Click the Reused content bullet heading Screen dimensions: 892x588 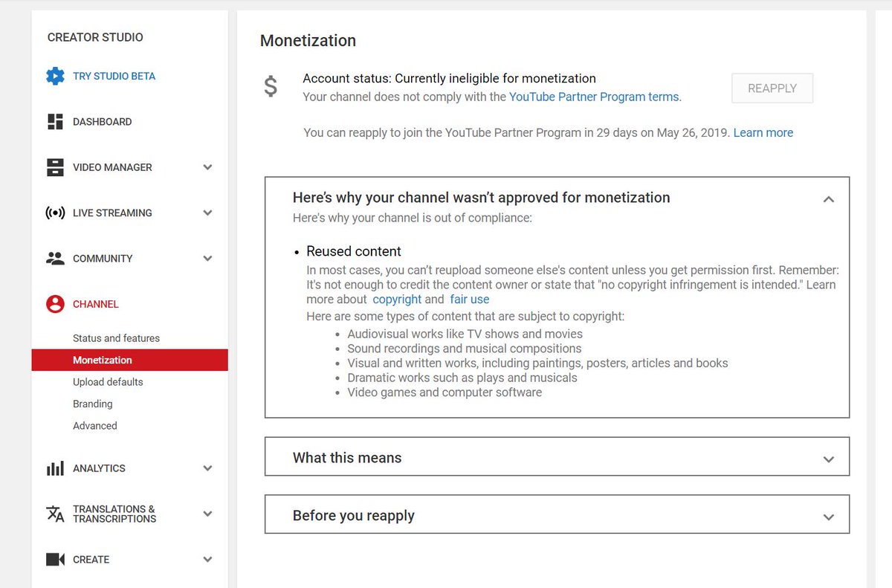[354, 251]
